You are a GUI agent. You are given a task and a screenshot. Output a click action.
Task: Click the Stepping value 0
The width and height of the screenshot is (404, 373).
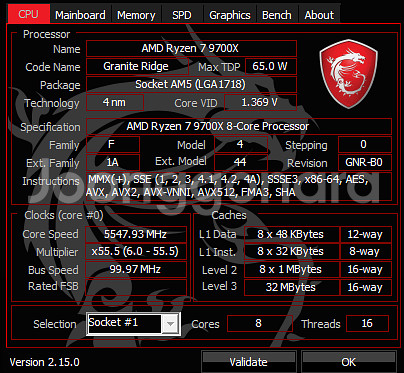coord(365,144)
